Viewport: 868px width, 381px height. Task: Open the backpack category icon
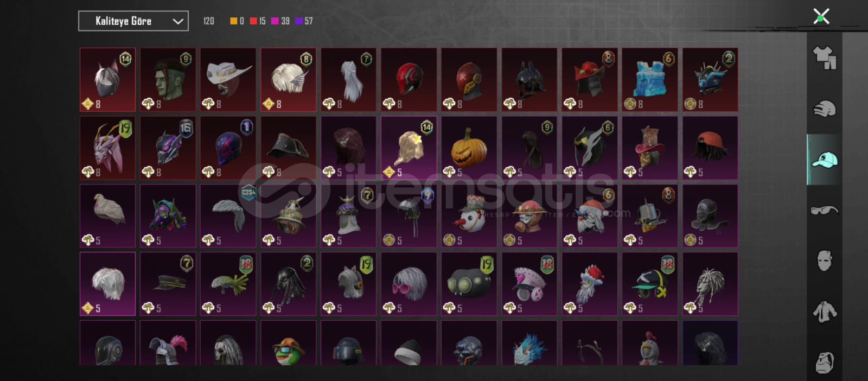coord(824,362)
